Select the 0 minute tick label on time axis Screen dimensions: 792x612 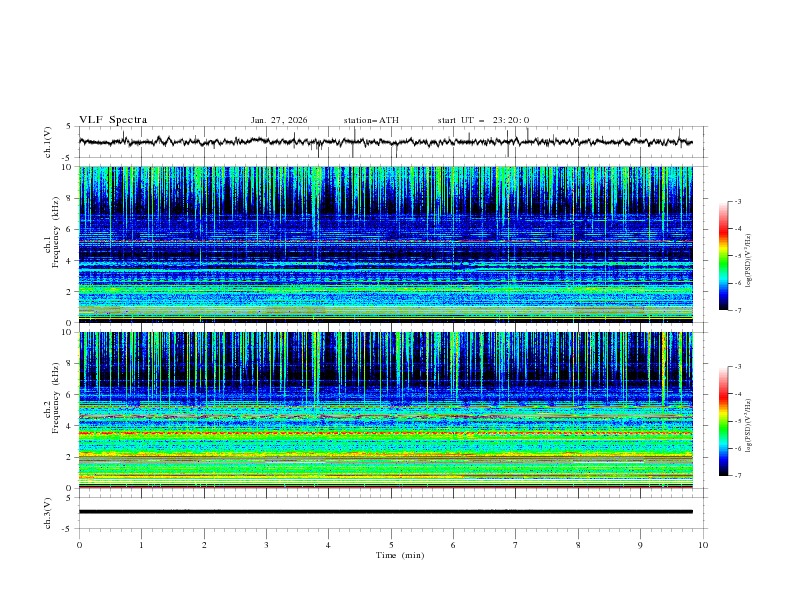(80, 545)
